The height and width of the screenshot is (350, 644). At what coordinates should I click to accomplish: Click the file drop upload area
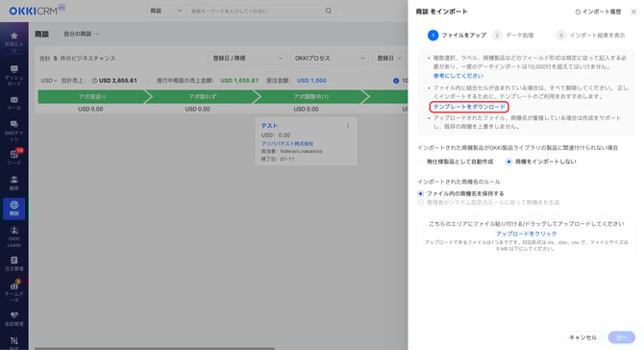click(526, 236)
